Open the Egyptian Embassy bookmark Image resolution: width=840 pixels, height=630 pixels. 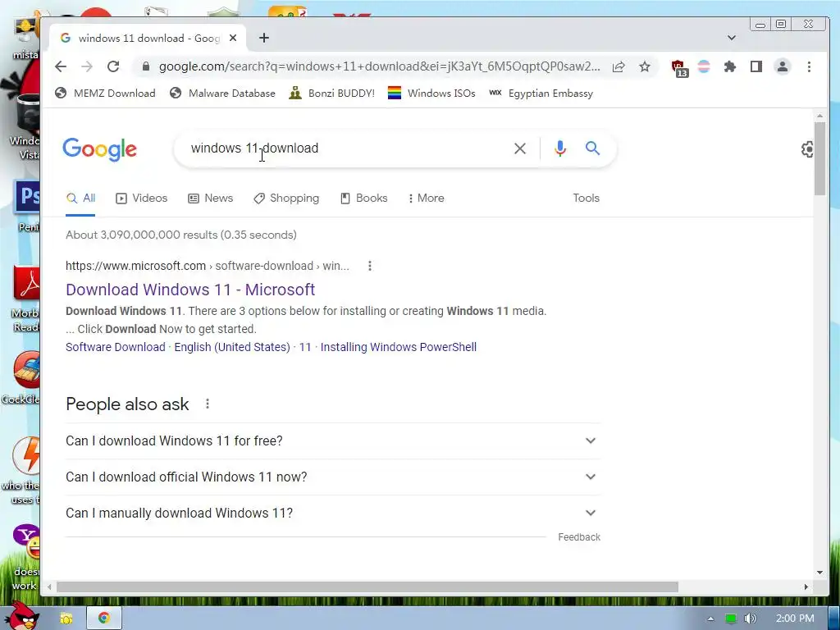[x=541, y=94]
